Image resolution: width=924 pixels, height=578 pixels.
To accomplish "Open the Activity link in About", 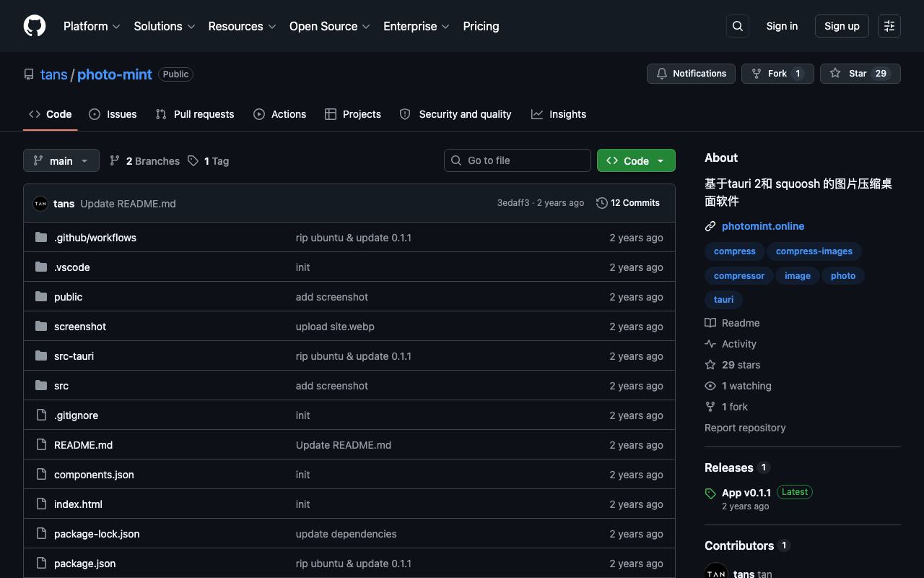I will click(731, 344).
